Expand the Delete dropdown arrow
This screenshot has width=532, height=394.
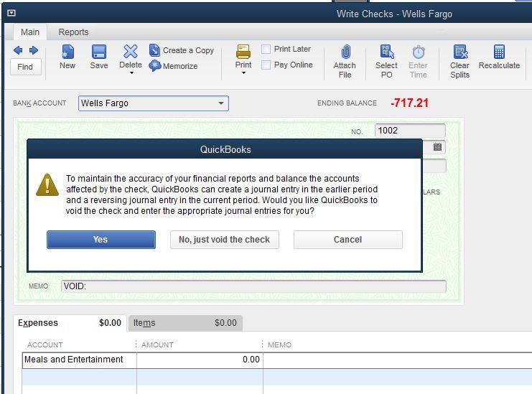(131, 73)
